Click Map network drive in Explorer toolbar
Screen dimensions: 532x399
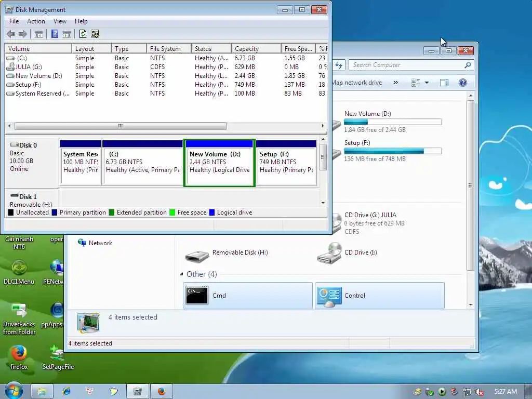click(357, 83)
